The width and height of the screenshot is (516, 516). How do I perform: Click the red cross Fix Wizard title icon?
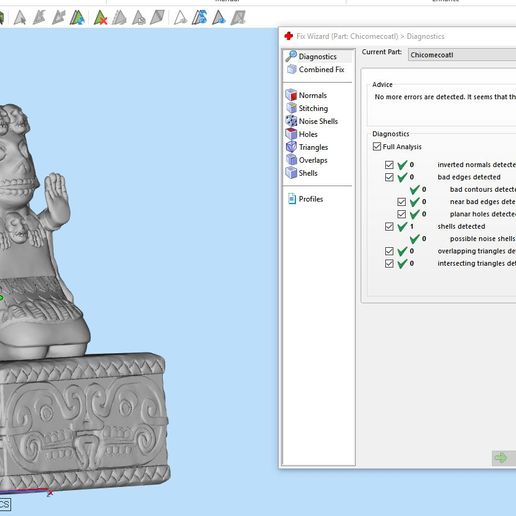289,36
